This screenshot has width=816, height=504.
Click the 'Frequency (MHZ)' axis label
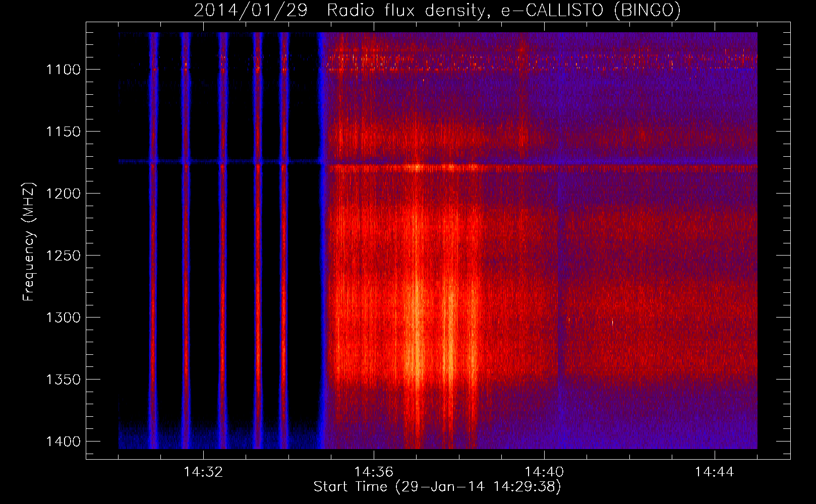pos(29,242)
